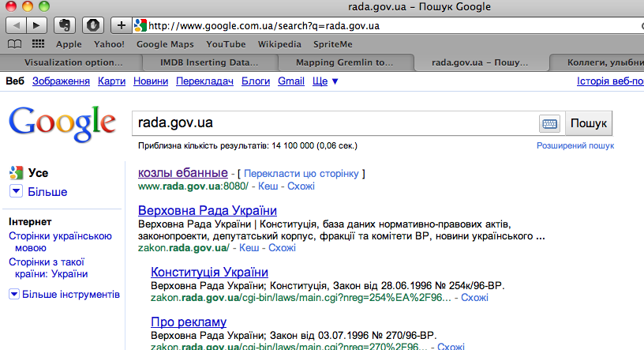Open Схожі link for zakon.rada.gov.ua/

283,247
